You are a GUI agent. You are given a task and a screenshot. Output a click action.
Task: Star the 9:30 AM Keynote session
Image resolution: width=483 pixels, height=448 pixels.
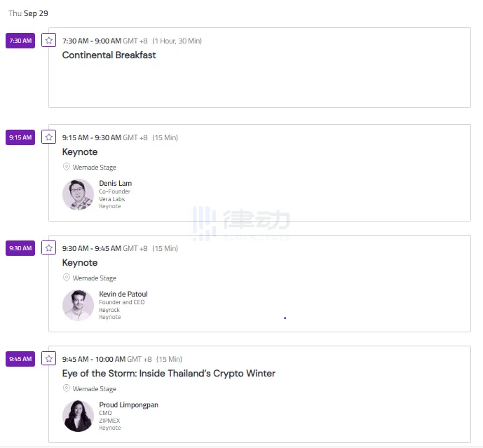[48, 248]
